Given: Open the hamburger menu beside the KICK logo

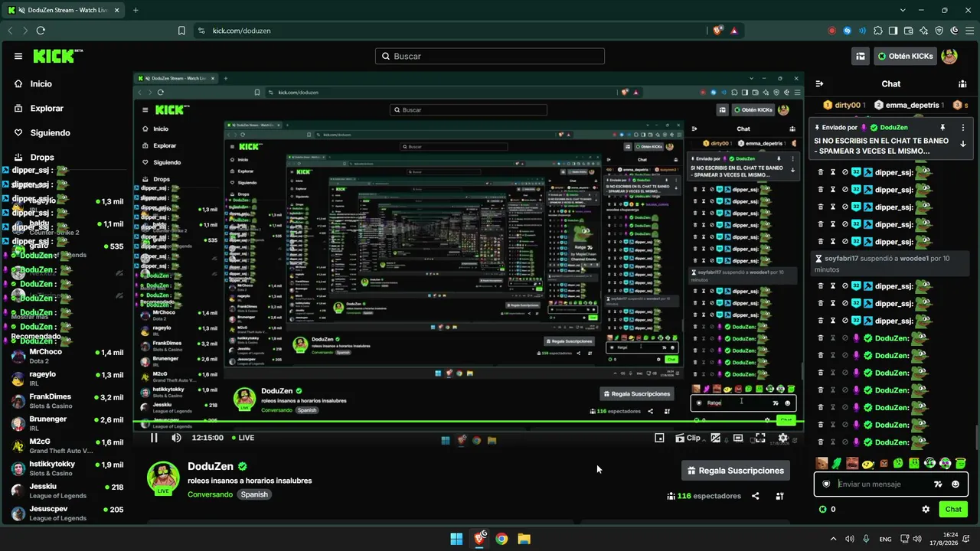Looking at the screenshot, I should tap(18, 56).
